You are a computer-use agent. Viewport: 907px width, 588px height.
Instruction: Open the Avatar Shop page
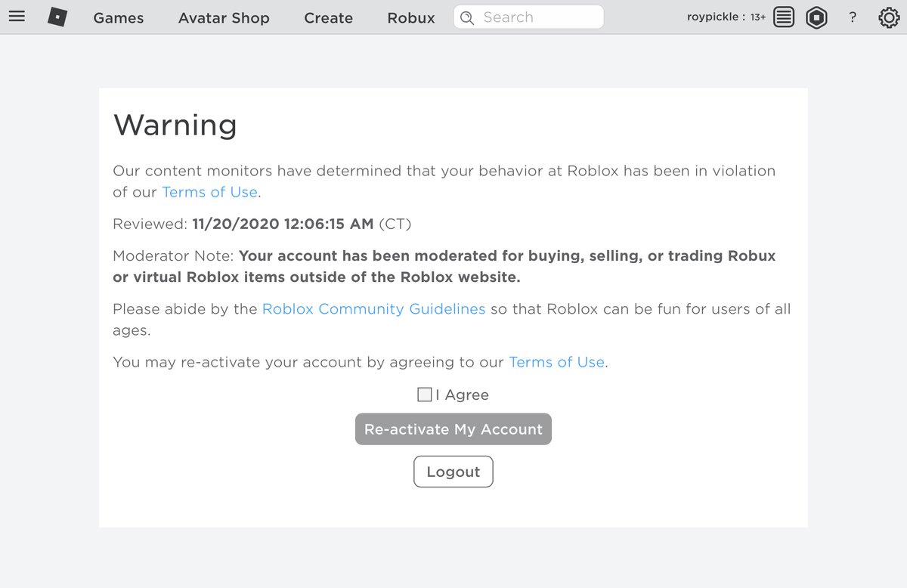tap(224, 17)
